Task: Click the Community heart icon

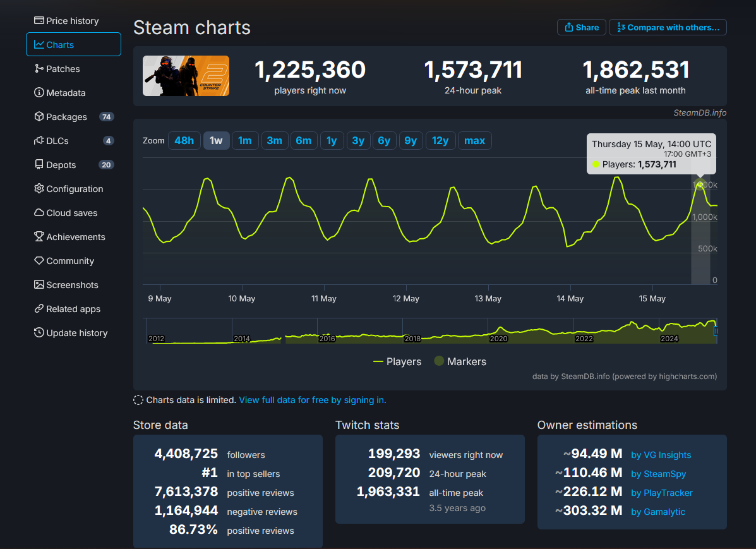Action: click(39, 260)
